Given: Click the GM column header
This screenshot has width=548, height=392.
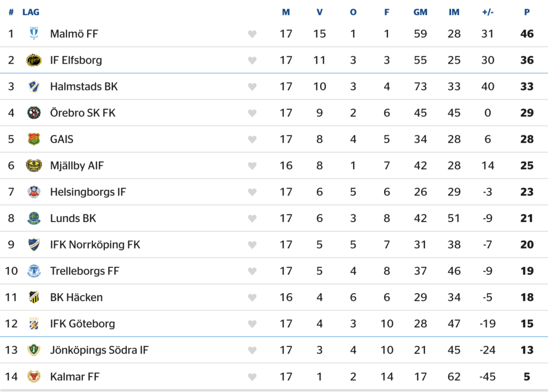Looking at the screenshot, I should click(420, 12).
